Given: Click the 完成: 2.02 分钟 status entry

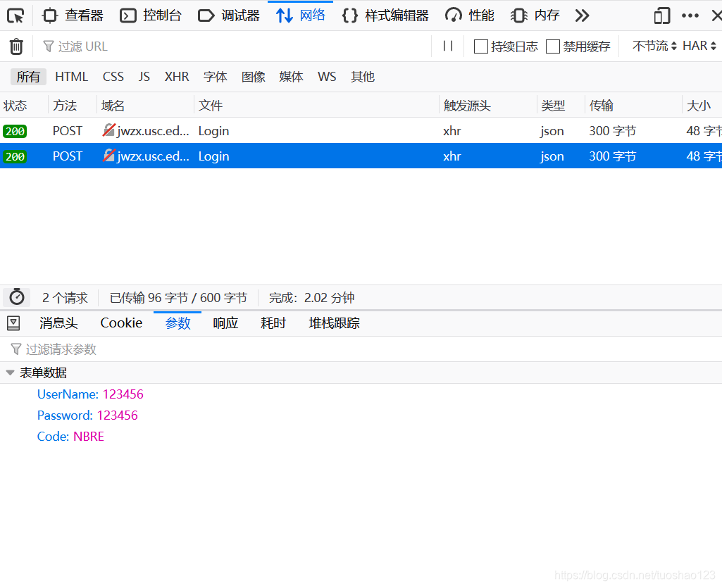Looking at the screenshot, I should pyautogui.click(x=312, y=298).
